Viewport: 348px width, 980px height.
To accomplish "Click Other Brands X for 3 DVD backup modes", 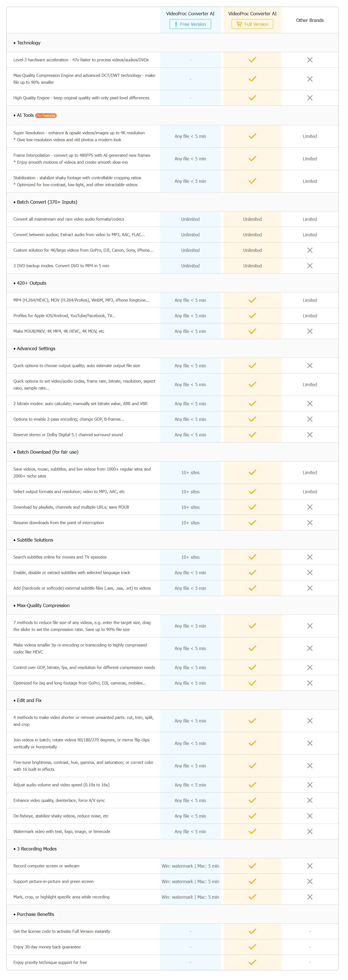I will pos(310,266).
